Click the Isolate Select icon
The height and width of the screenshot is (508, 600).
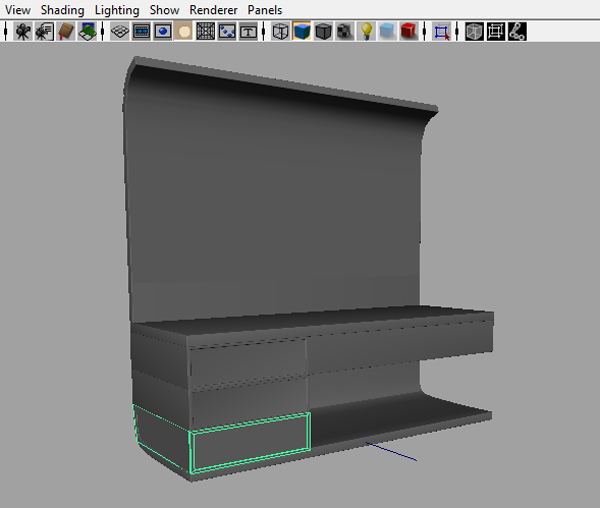coord(441,31)
